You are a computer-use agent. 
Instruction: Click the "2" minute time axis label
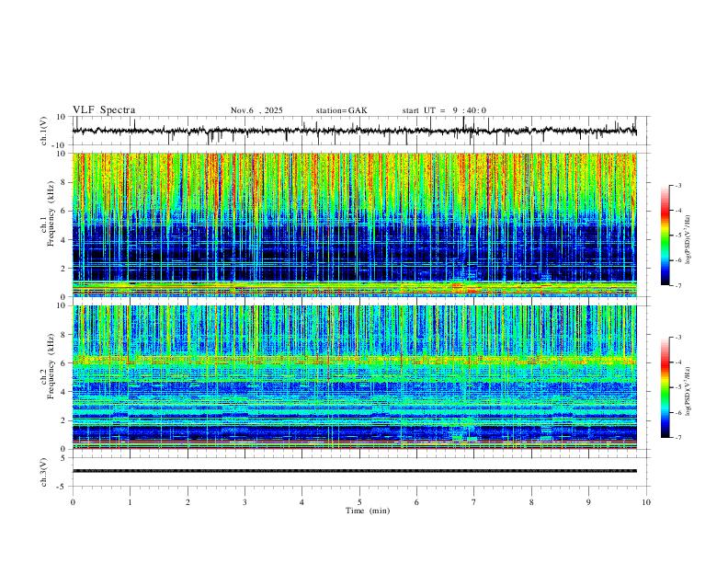(188, 502)
